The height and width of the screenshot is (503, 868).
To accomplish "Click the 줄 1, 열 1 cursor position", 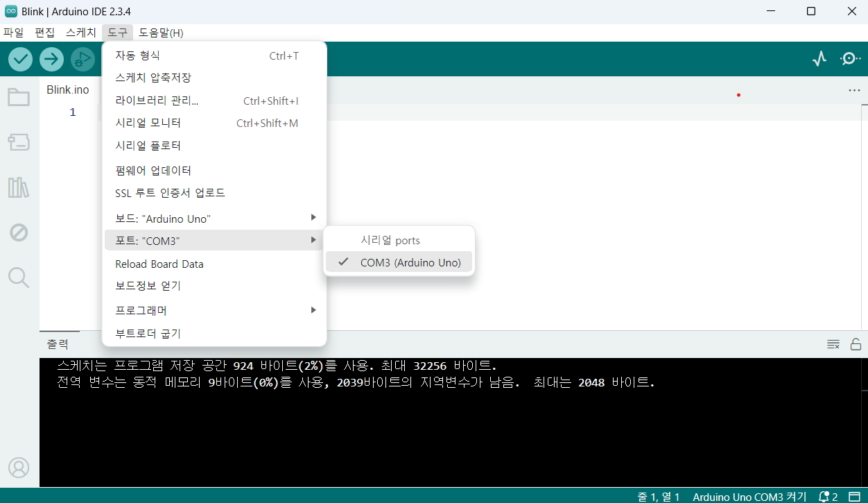I will (659, 497).
